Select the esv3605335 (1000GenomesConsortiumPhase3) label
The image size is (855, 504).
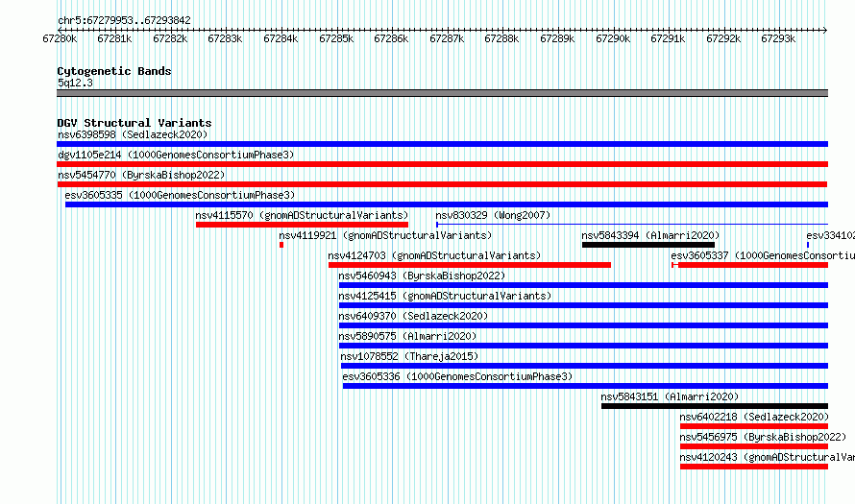pyautogui.click(x=180, y=195)
